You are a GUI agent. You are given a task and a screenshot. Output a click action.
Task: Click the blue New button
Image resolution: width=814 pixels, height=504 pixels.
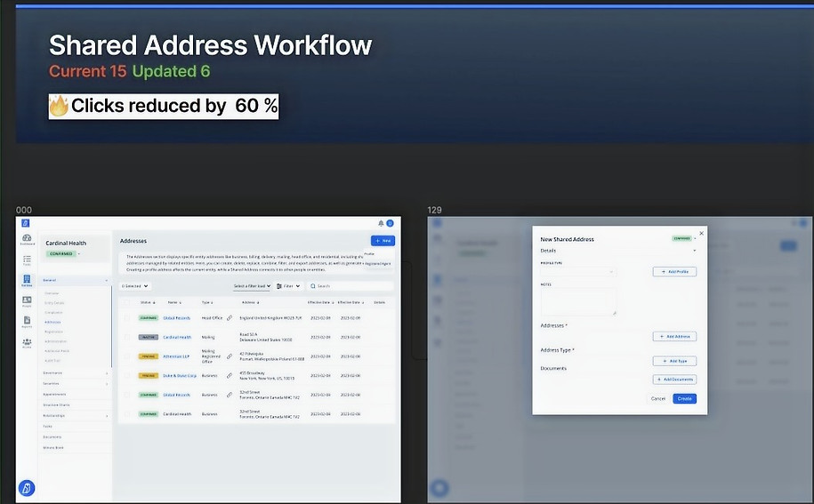(383, 241)
